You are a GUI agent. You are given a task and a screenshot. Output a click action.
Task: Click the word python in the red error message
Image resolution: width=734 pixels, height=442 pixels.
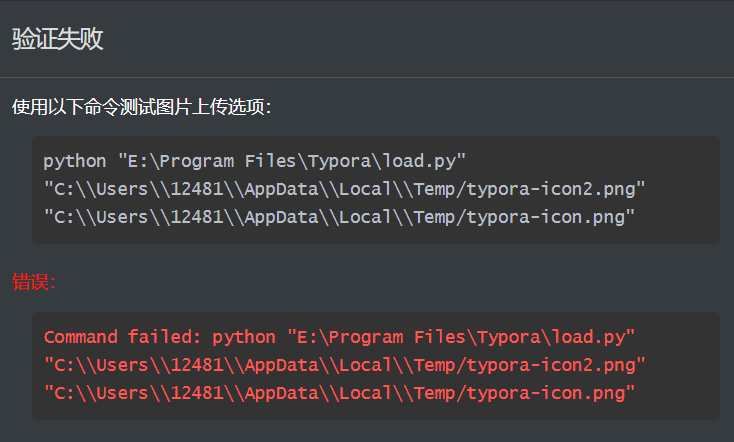pyautogui.click(x=243, y=337)
